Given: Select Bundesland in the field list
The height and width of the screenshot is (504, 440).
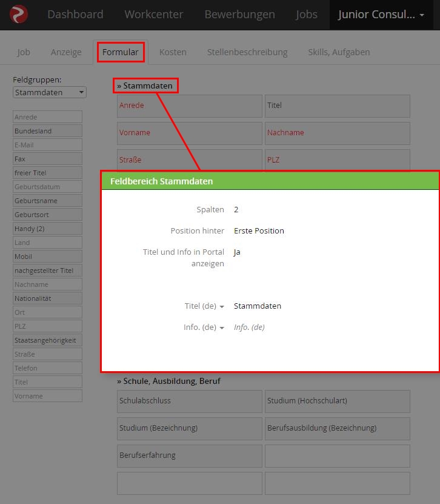Looking at the screenshot, I should click(x=47, y=131).
